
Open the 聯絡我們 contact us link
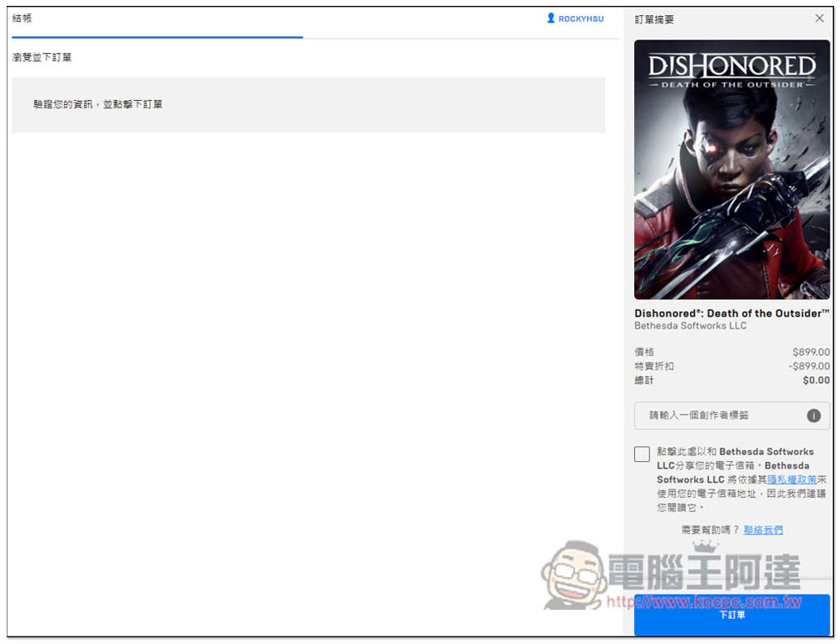click(763, 530)
